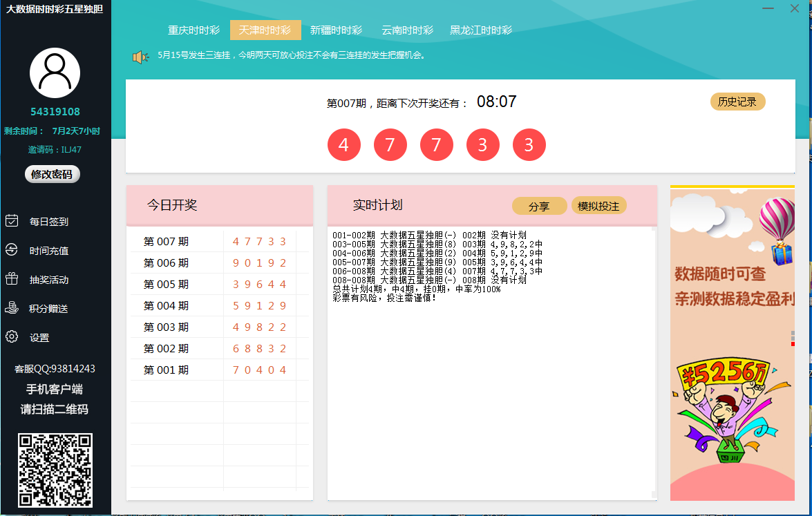
Task: Select 时间充值 in the sidebar
Action: coord(48,251)
